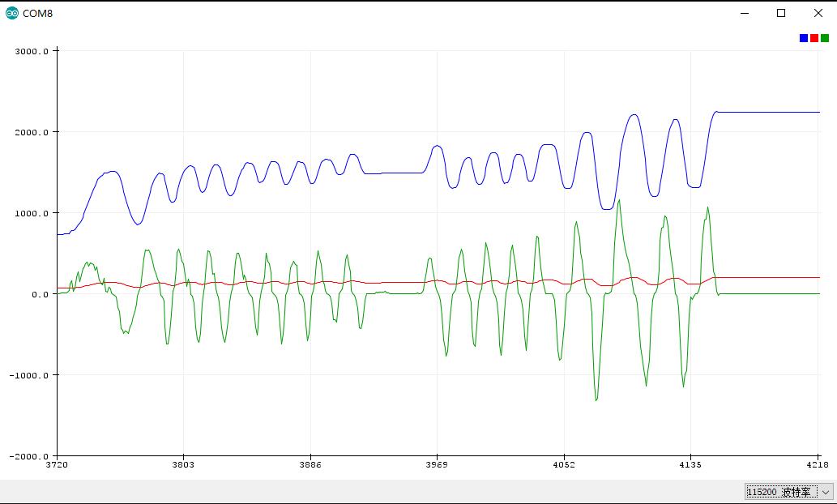This screenshot has height=504, width=837.
Task: Click the blue series legend square
Action: tap(803, 38)
